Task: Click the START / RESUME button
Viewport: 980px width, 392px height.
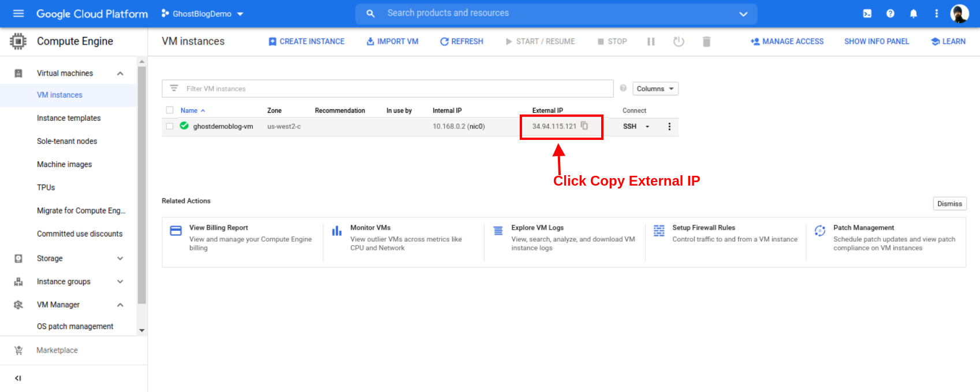Action: (540, 42)
